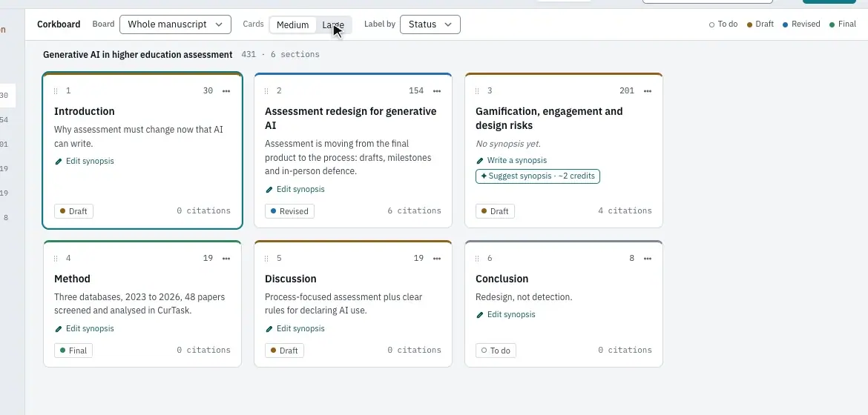Screen dimensions: 868x415
Task: Click the To do legend dot
Action: point(712,24)
